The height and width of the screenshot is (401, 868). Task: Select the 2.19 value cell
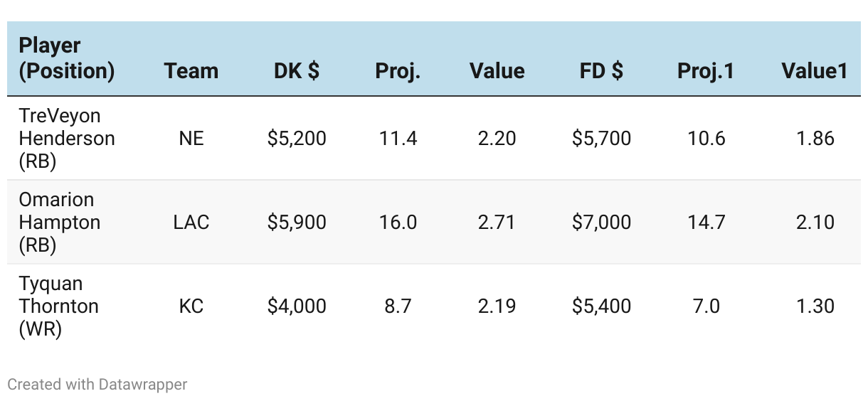click(x=497, y=306)
